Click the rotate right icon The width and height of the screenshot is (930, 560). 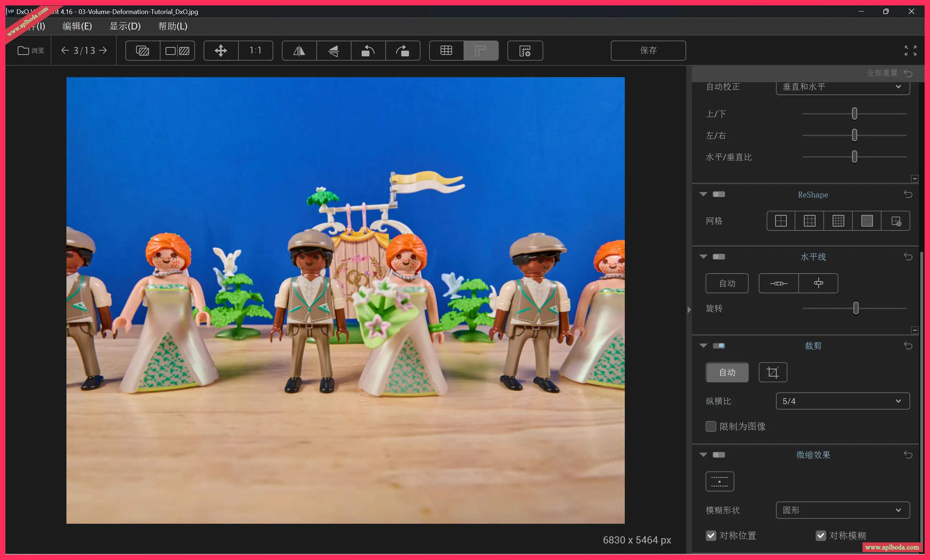(403, 51)
